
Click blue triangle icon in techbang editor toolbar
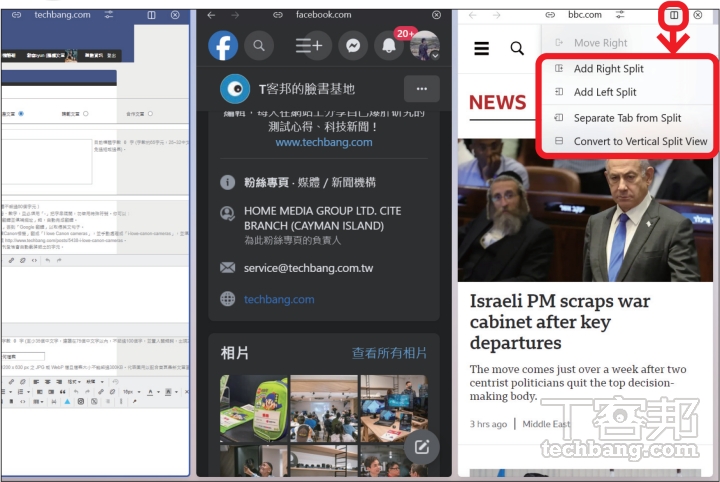tap(67, 402)
